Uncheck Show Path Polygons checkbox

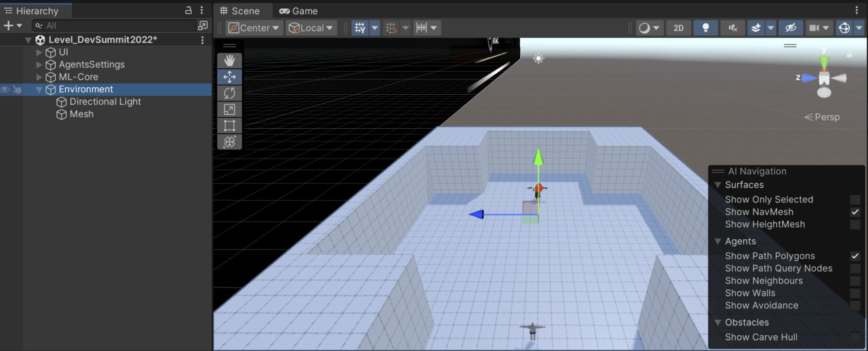pyautogui.click(x=855, y=256)
